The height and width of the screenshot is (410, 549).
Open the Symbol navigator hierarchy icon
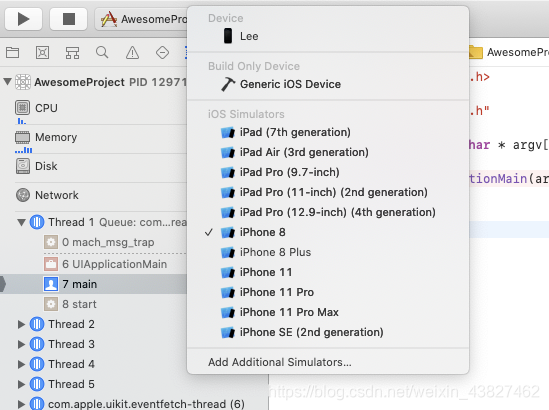click(72, 53)
